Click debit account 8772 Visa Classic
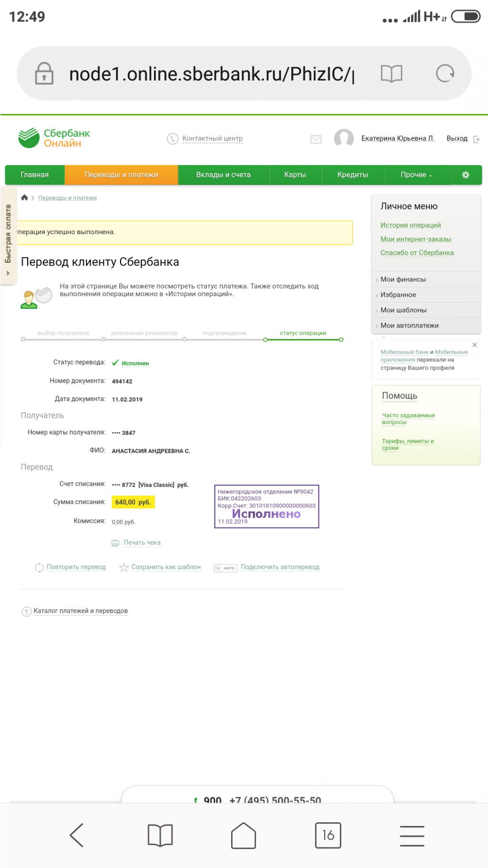The height and width of the screenshot is (868, 488). point(150,485)
